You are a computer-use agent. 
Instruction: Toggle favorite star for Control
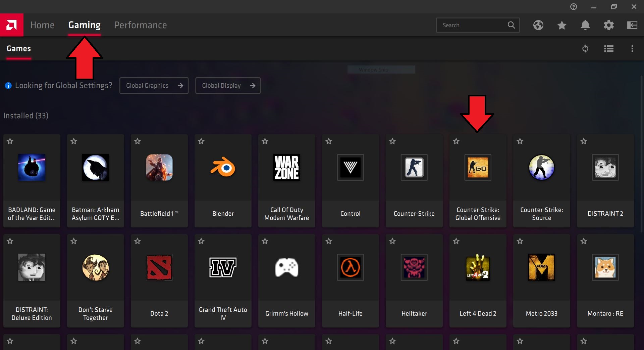(329, 141)
